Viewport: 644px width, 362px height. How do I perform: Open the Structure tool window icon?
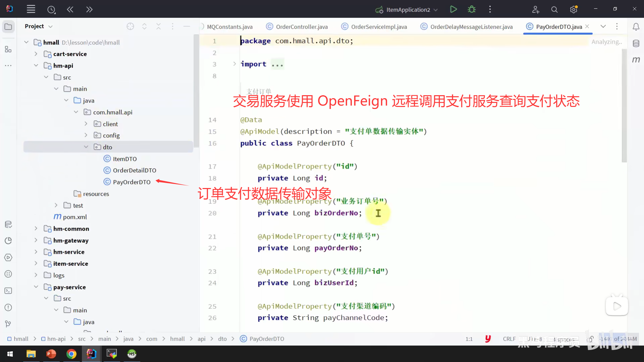click(8, 50)
